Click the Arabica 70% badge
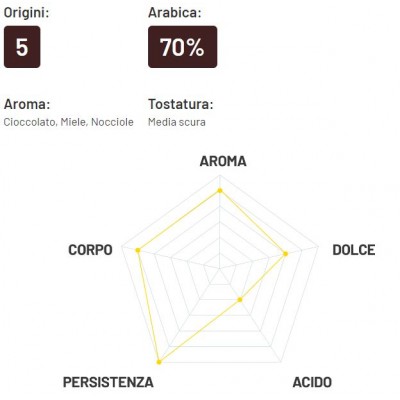The width and height of the screenshot is (400, 400). (182, 47)
